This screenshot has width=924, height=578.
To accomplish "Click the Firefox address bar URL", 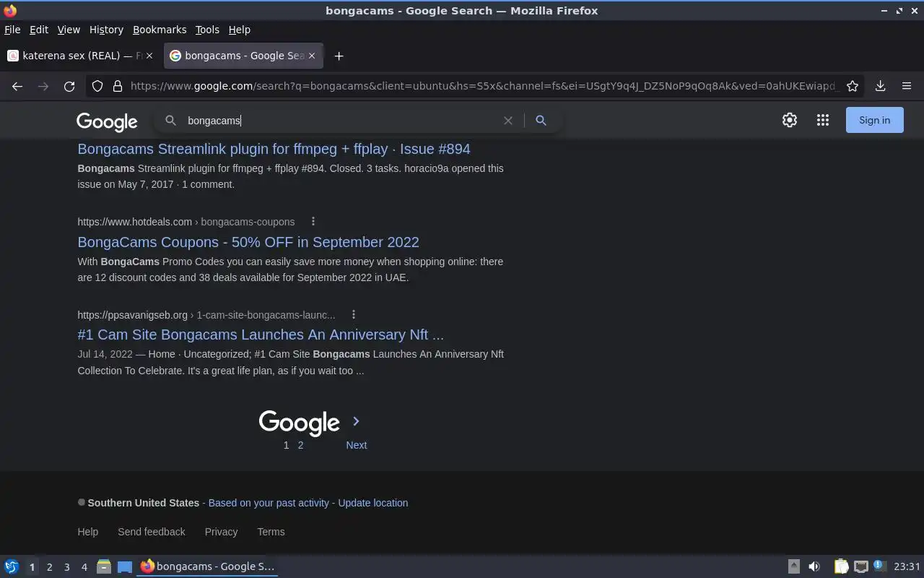I will 484,86.
